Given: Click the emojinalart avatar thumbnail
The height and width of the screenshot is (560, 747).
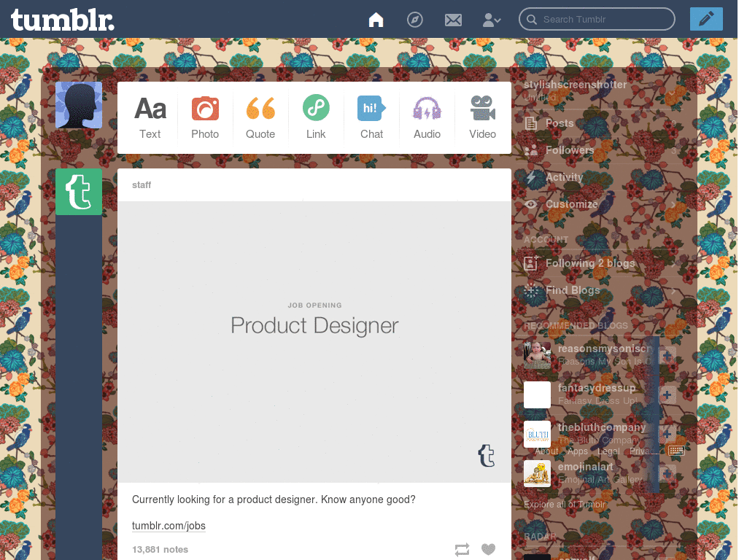Looking at the screenshot, I should point(537,474).
